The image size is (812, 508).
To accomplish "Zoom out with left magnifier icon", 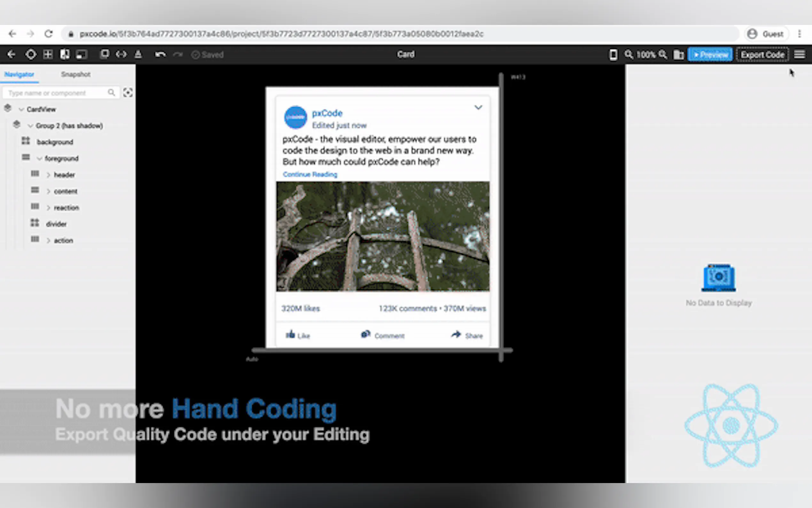I will point(629,54).
